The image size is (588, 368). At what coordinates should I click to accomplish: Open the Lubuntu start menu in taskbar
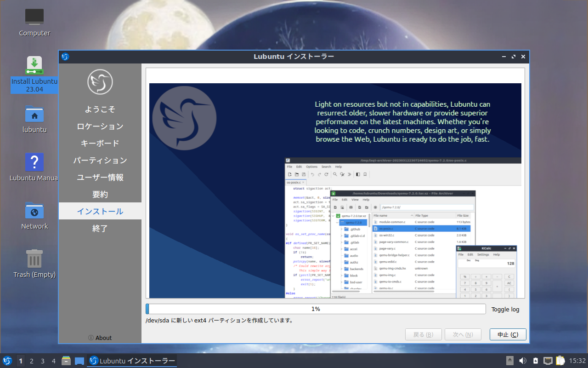pos(7,361)
